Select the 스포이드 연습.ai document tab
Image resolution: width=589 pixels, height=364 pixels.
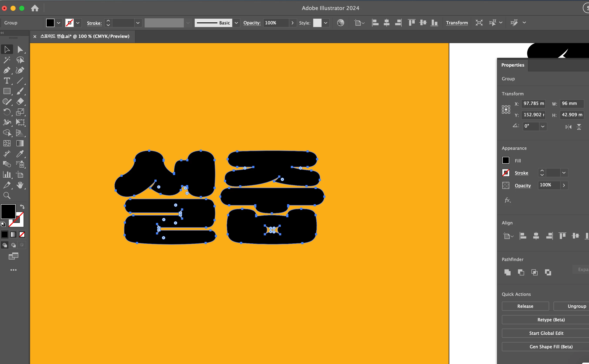point(85,36)
